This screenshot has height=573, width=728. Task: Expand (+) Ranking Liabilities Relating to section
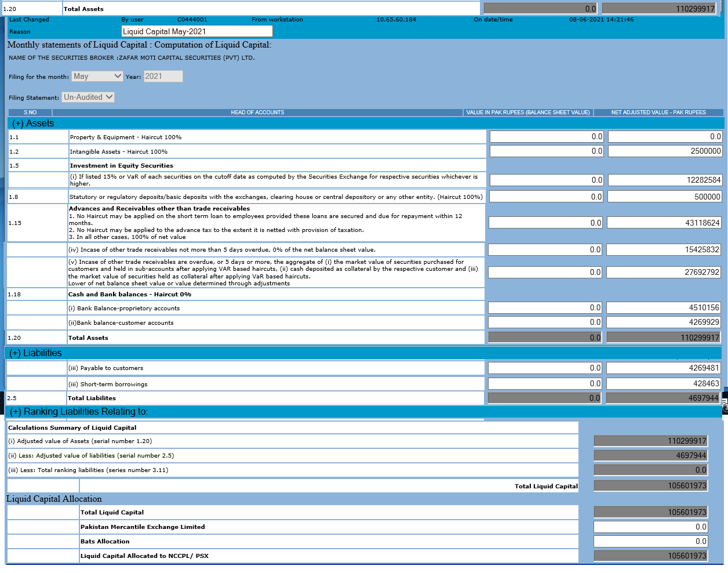pos(79,412)
